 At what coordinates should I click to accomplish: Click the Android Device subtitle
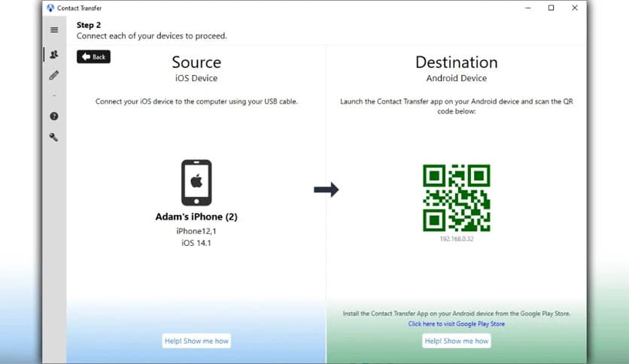457,78
